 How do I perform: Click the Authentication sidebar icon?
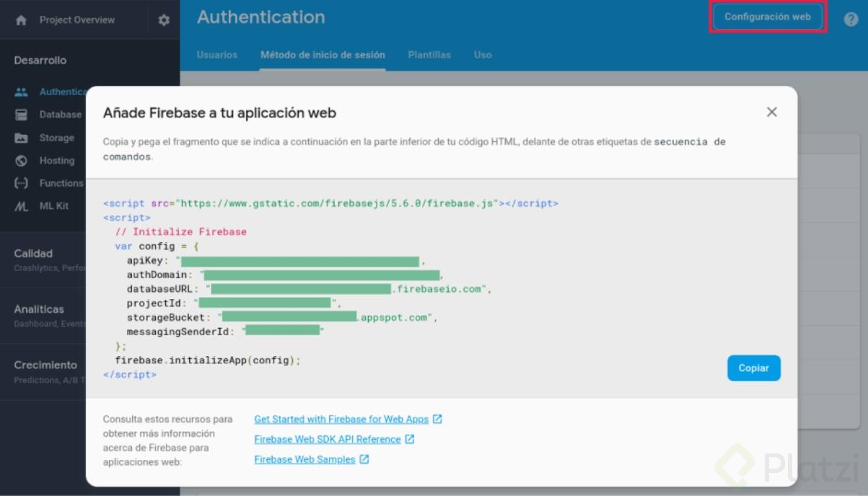click(x=21, y=92)
